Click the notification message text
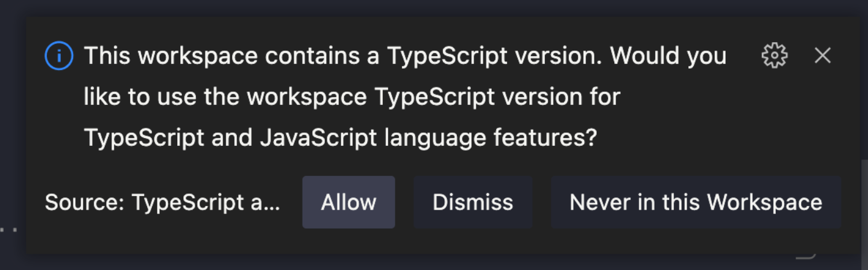Screen dimensions: 868x270 tap(405, 97)
